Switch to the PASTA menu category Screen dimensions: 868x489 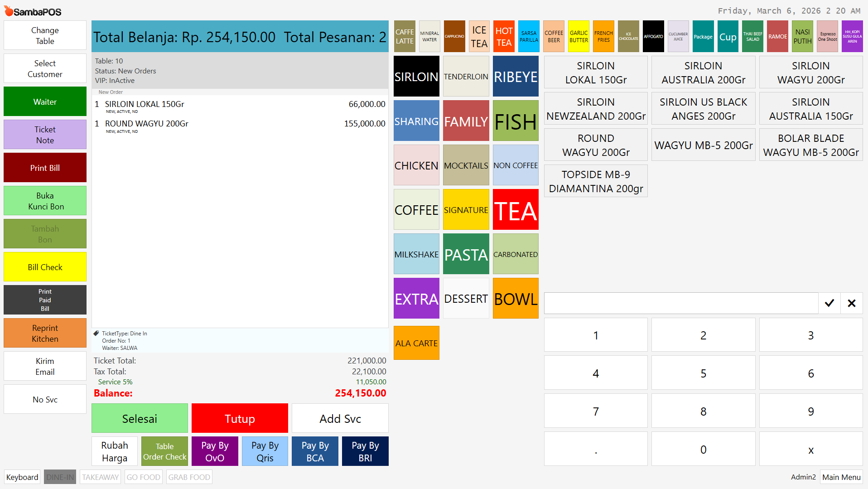point(466,254)
